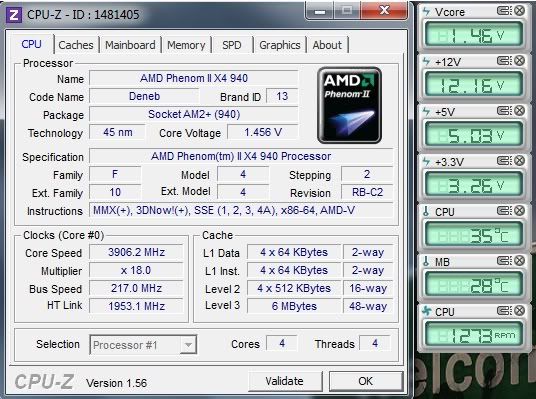The width and height of the screenshot is (536, 399).
Task: Click the AMD Phenom II logo image
Action: [349, 105]
